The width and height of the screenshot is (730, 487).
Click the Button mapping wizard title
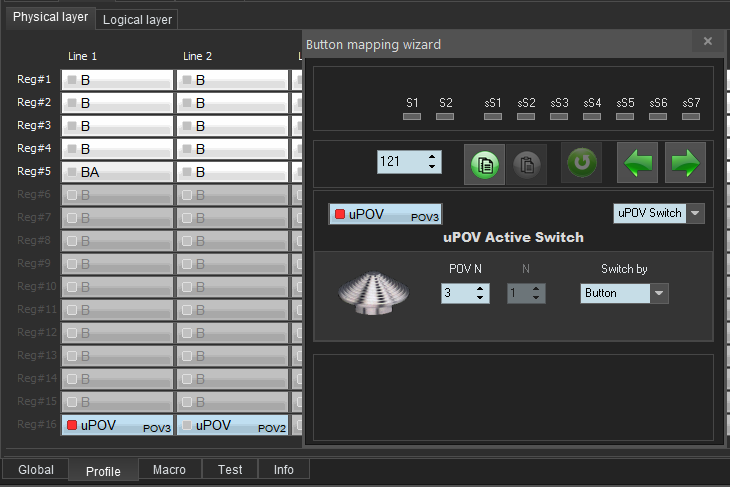pos(373,45)
